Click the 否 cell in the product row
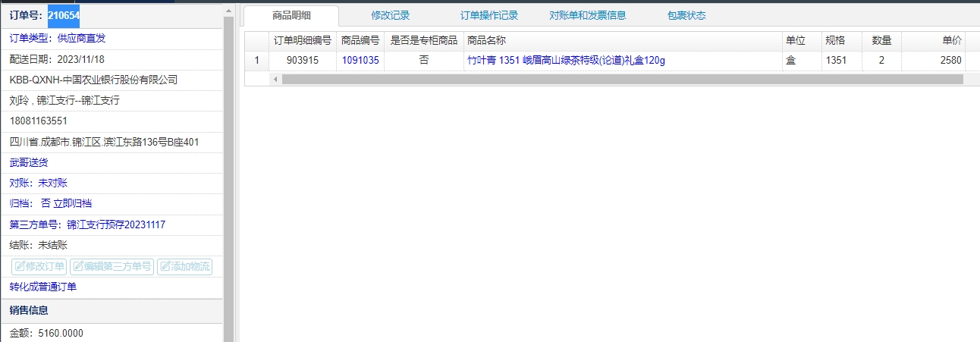 coord(423,61)
